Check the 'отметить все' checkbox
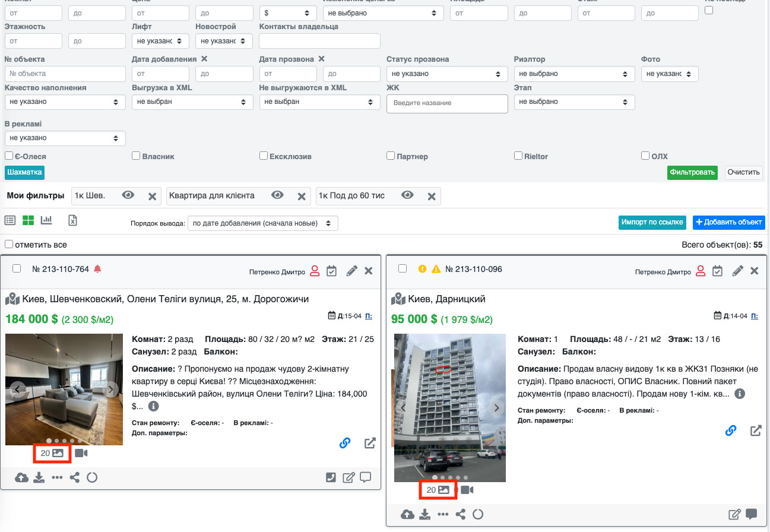Screen dimensions: 770x532 click(9, 244)
